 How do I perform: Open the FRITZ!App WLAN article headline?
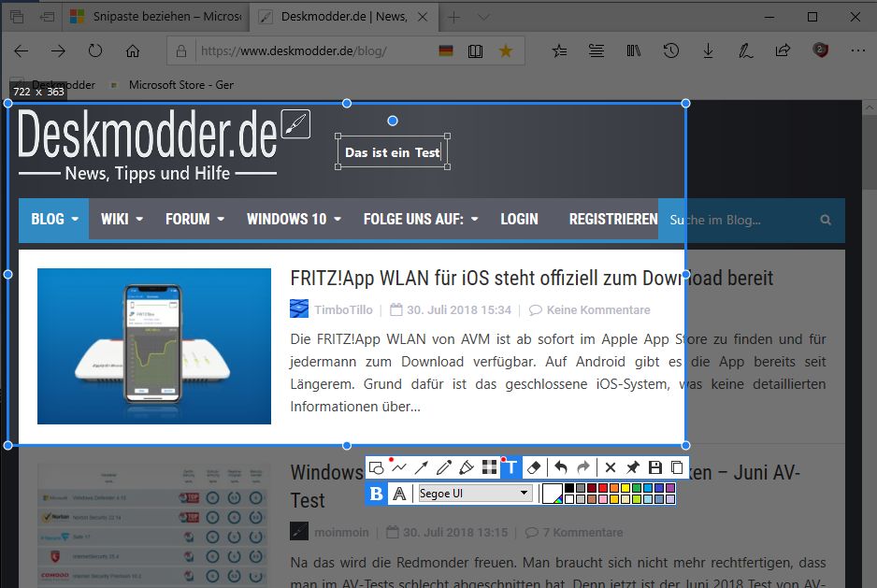point(531,278)
